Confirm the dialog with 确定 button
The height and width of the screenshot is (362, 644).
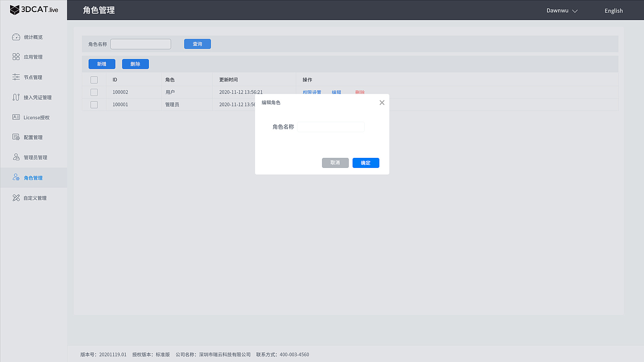pos(366,162)
